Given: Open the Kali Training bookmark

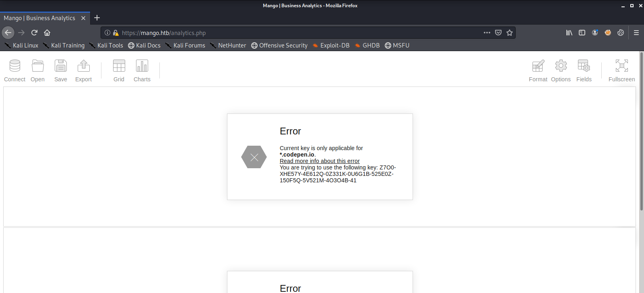Looking at the screenshot, I should [64, 45].
